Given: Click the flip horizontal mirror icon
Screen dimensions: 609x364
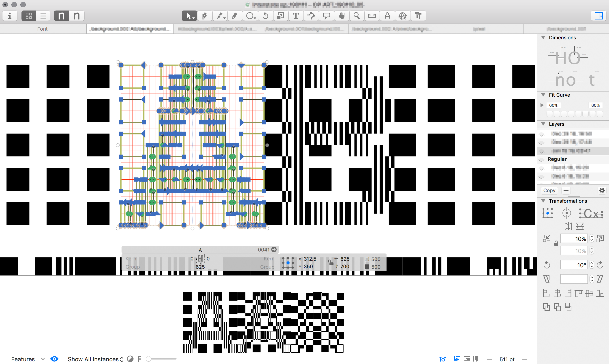Looking at the screenshot, I should 568,226.
